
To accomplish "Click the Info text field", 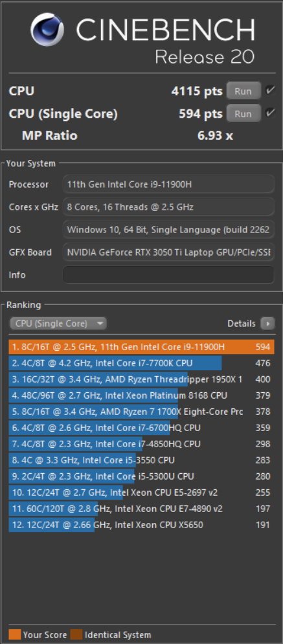I will (x=168, y=275).
